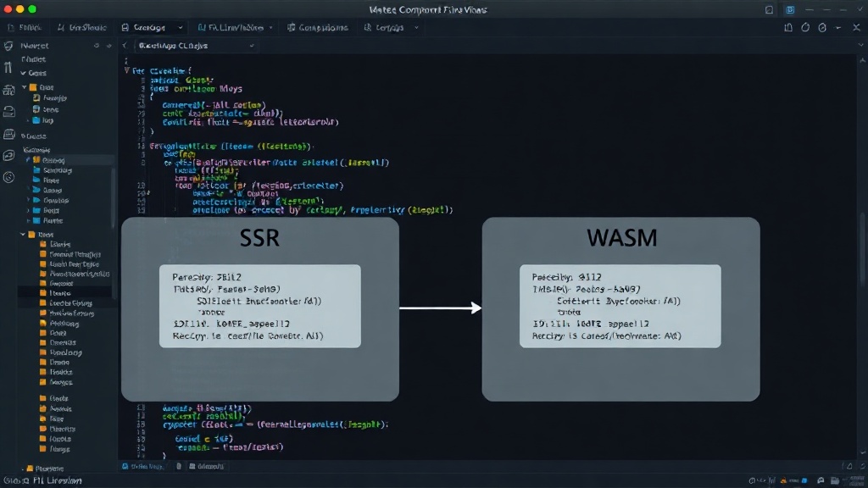Screen dimensions: 868x488
Task: Switch to the 'Compaloms' tab
Action: pos(318,27)
